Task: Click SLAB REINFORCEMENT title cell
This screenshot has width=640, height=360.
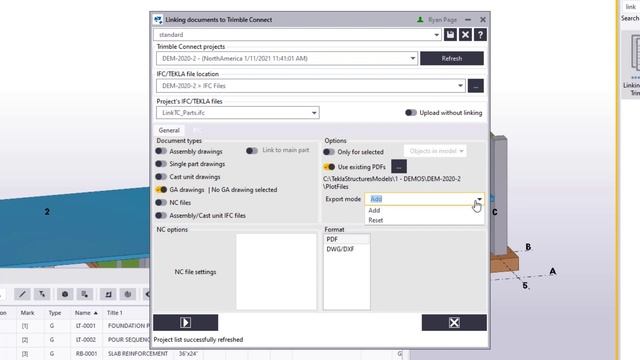Action: (138, 353)
